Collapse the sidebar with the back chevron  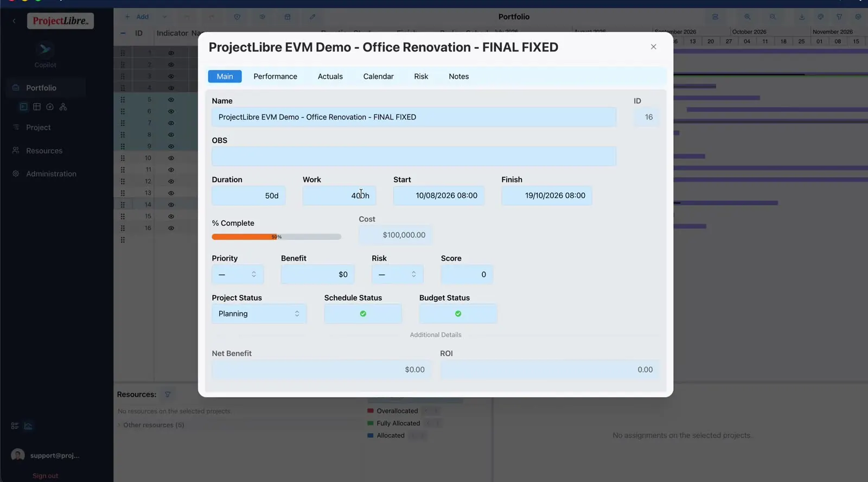click(x=14, y=21)
